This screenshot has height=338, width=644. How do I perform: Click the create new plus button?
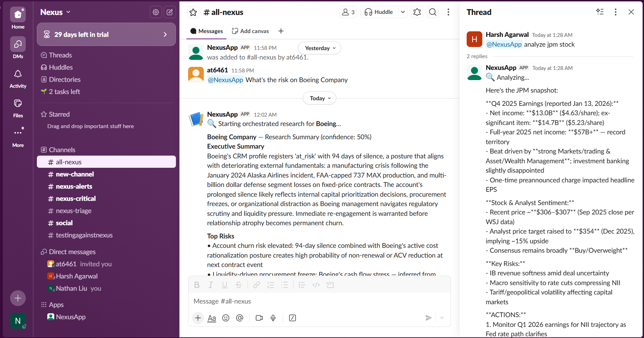pyautogui.click(x=18, y=298)
